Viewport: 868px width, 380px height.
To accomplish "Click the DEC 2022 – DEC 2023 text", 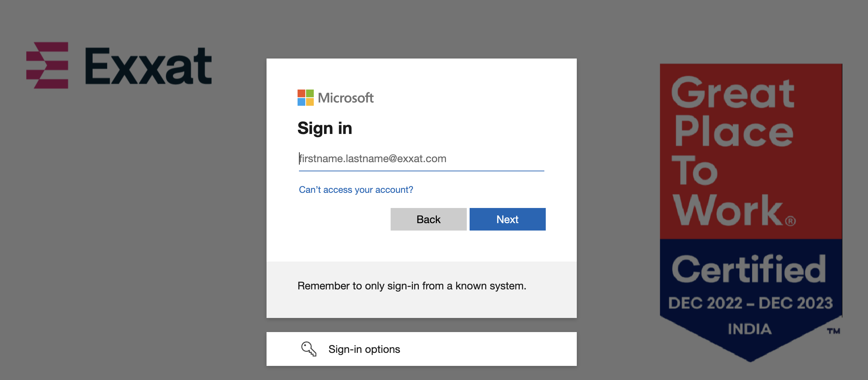I will tap(750, 303).
